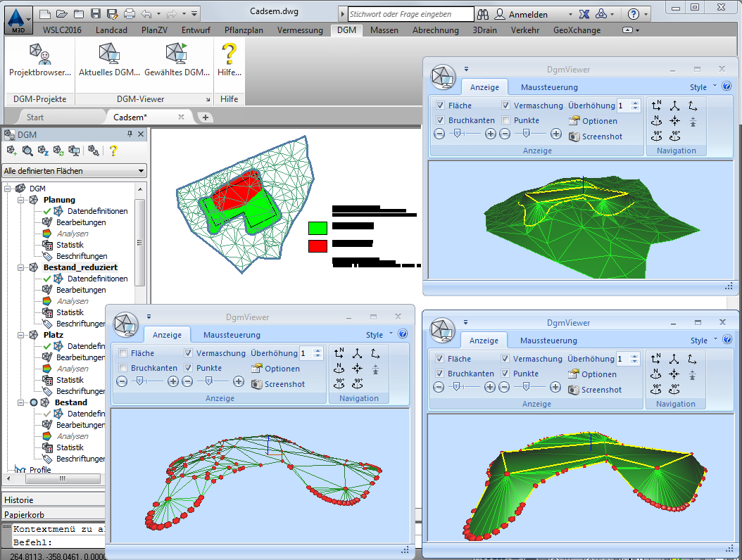Launch Aktuelles DGM viewer icon
Viewport: 742px width, 560px height.
(108, 59)
